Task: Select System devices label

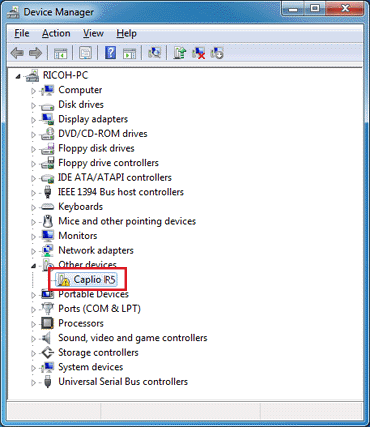Action: tap(91, 367)
